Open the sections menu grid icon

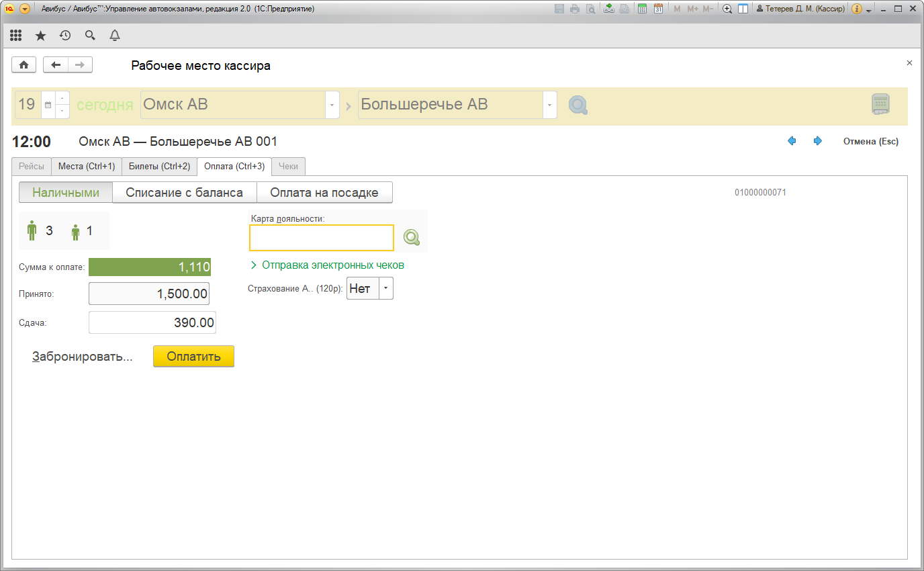16,36
